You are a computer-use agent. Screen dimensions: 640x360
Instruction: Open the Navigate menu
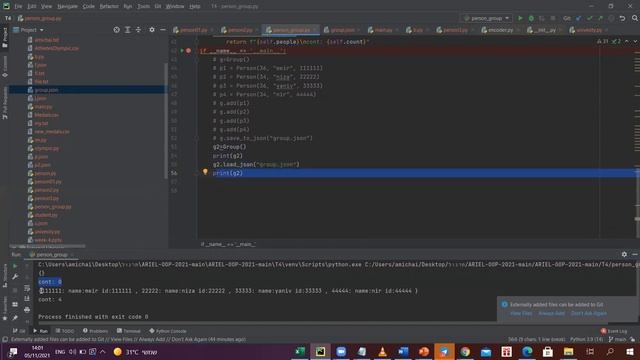tap(67, 6)
